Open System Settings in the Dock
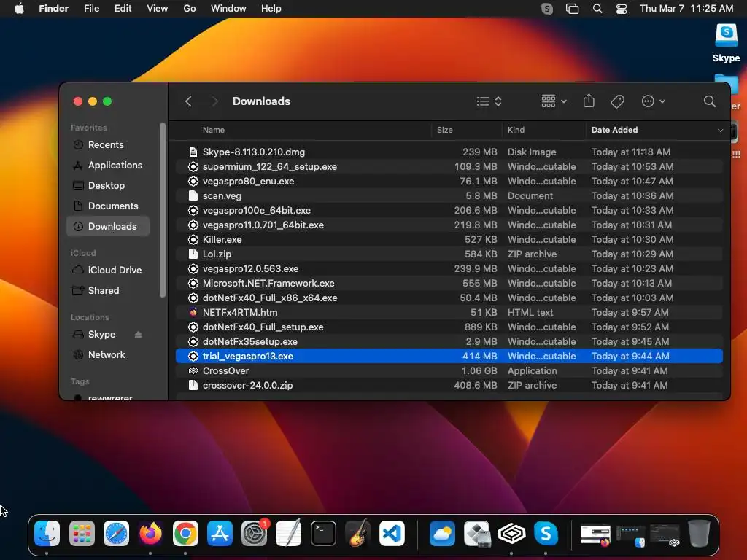 [x=255, y=533]
